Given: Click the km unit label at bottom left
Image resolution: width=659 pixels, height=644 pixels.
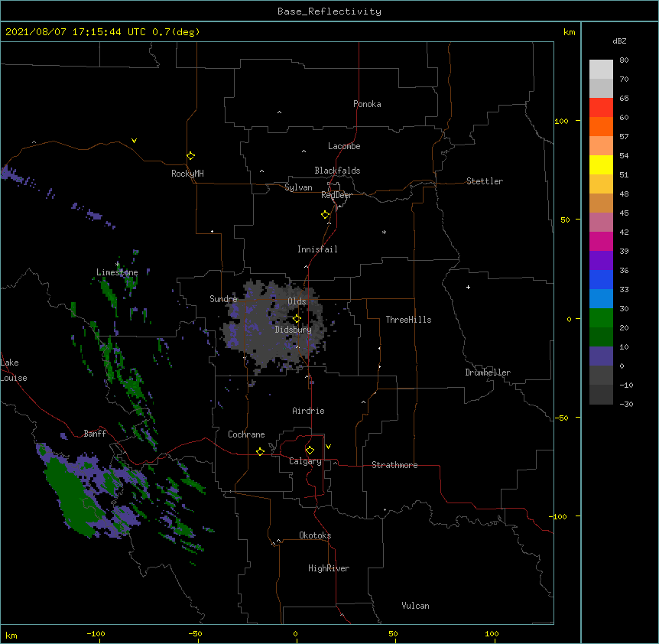Looking at the screenshot, I should [x=11, y=636].
